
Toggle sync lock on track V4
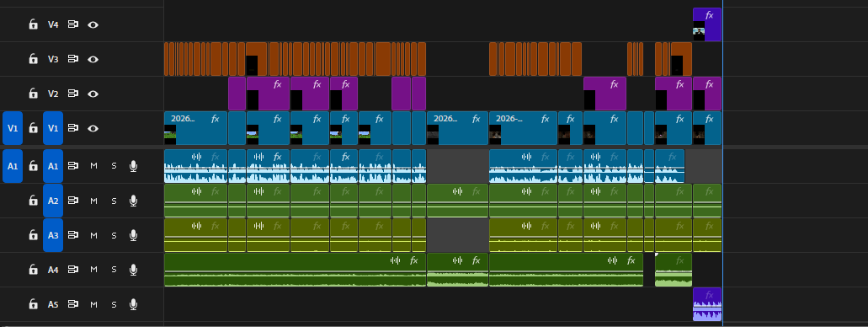pos(73,24)
